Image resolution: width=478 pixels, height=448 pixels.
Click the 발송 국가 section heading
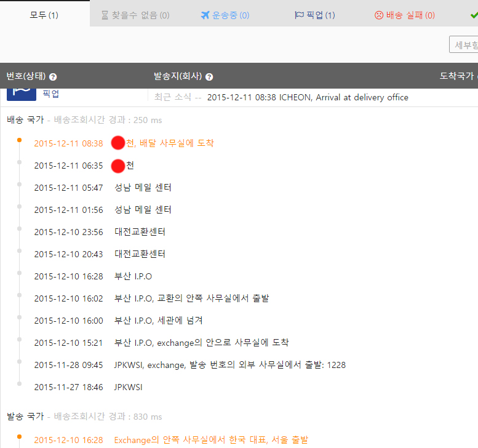click(x=25, y=417)
